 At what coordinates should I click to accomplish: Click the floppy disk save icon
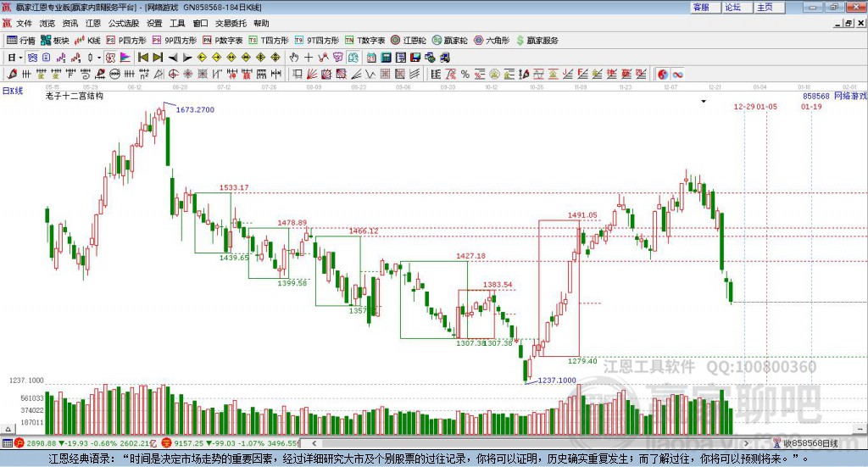(x=415, y=57)
